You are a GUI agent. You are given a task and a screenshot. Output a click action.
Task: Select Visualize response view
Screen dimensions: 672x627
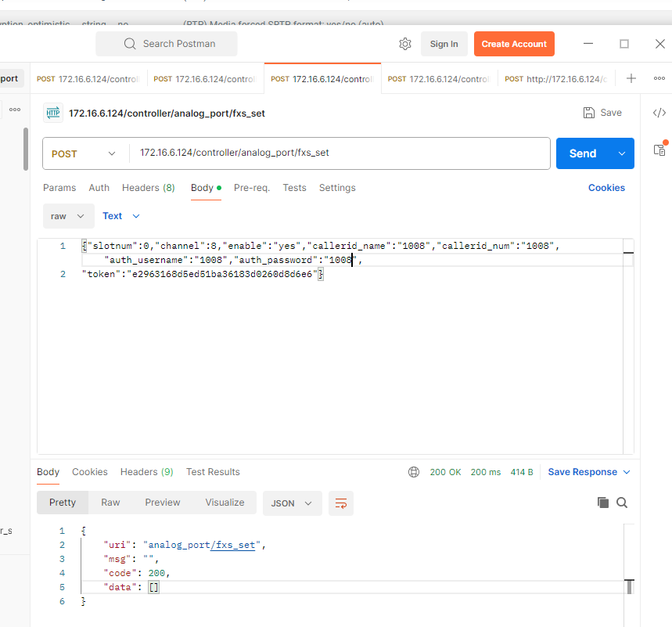coord(225,503)
